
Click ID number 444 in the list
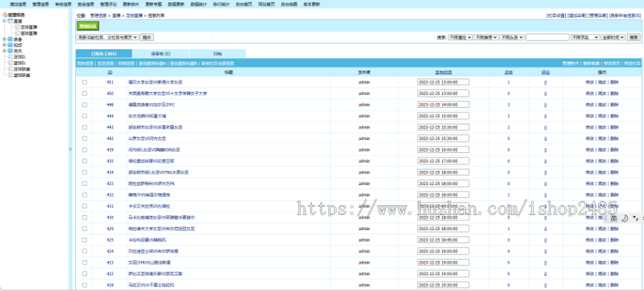(x=110, y=116)
